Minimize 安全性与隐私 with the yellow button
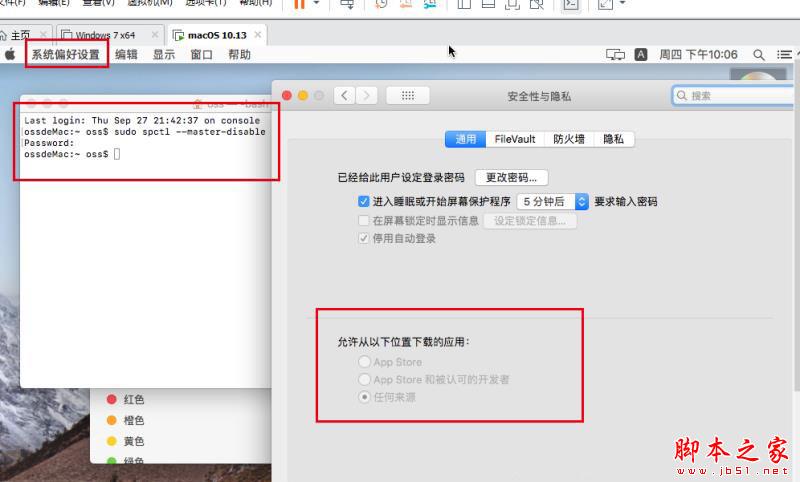This screenshot has width=800, height=482. click(303, 95)
